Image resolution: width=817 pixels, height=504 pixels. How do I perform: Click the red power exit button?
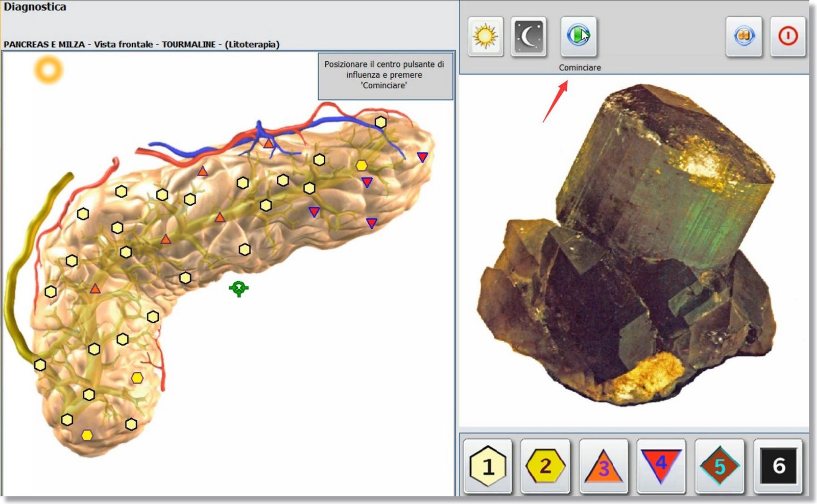pos(788,36)
